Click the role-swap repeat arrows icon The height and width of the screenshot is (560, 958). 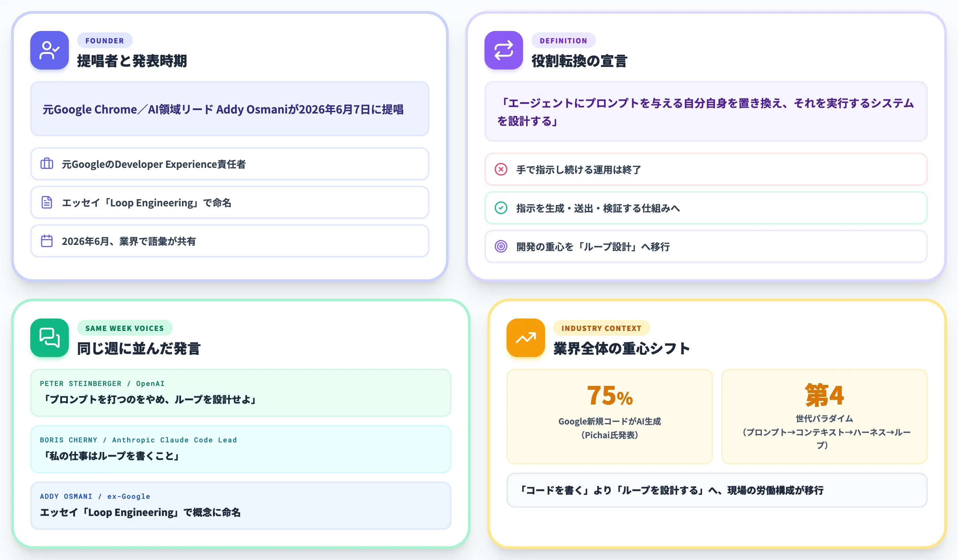coord(503,50)
